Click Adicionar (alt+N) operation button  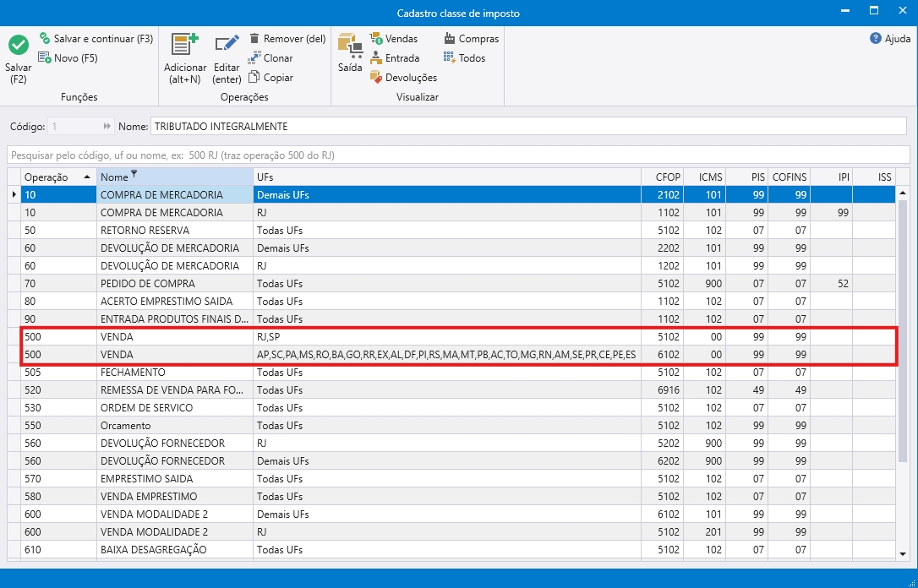click(185, 58)
